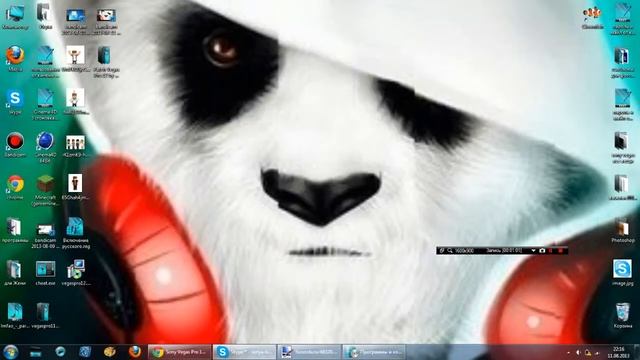This screenshot has height=360, width=640.
Task: Launch Google Chrome from the desktop
Action: pos(15,187)
